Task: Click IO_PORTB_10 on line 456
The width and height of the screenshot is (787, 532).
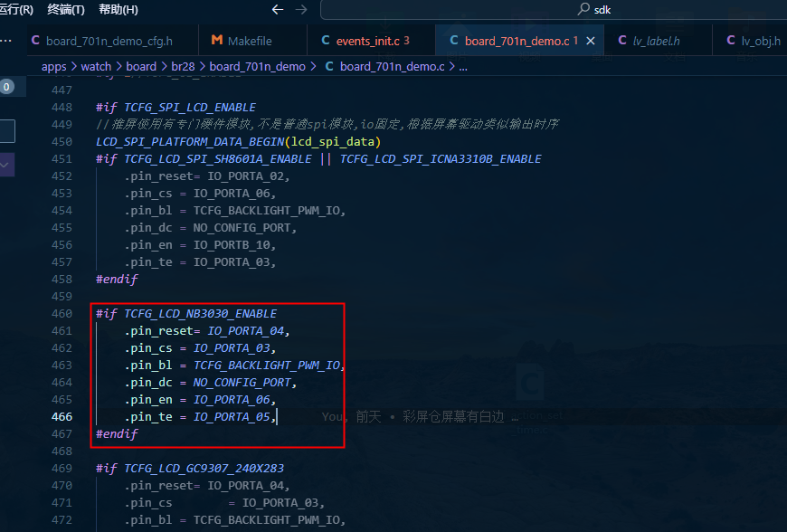Action: [x=232, y=245]
